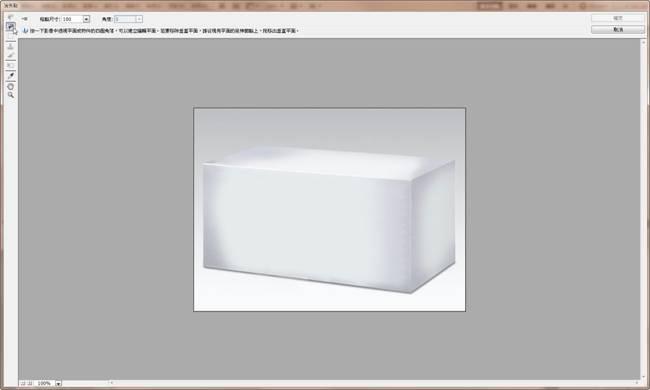Confirm with the OK button
The image size is (650, 390).
pos(618,18)
